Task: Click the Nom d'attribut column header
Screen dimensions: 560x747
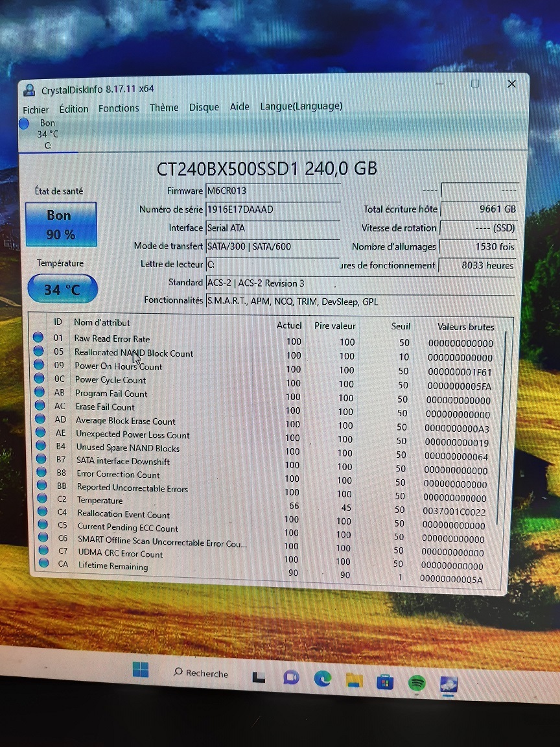Action: point(102,322)
